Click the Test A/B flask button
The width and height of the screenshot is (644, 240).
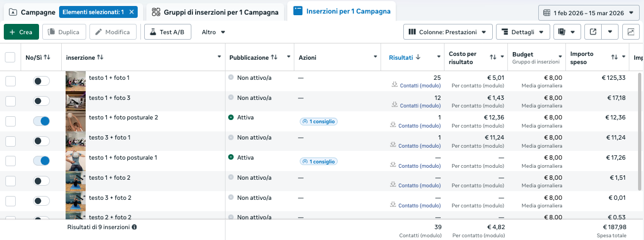click(x=168, y=32)
